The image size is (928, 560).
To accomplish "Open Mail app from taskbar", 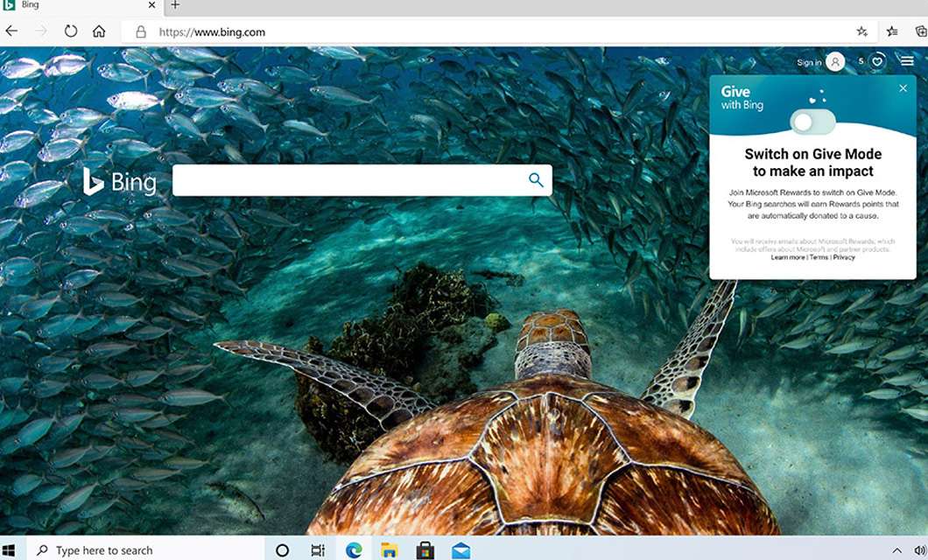I will pos(460,550).
